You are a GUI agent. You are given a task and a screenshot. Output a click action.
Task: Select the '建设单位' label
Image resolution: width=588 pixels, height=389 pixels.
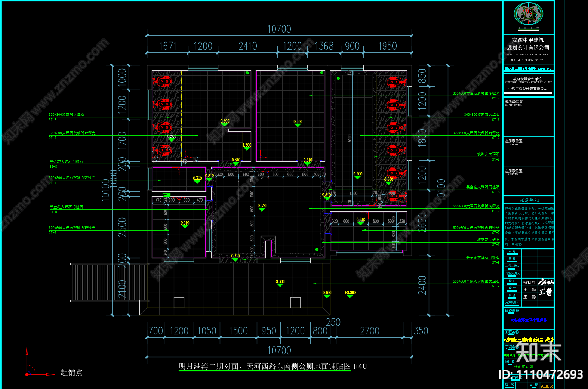coord(512,311)
